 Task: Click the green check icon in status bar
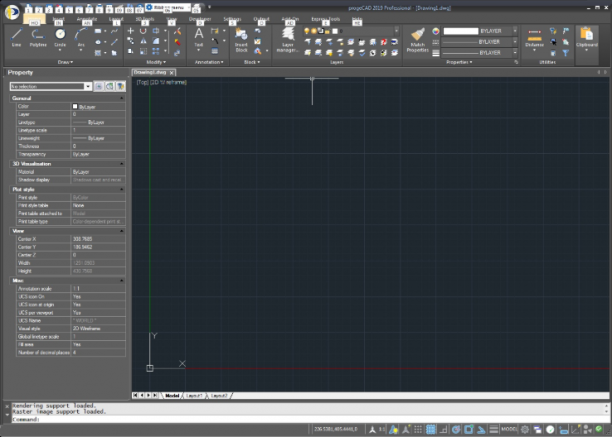pos(599,430)
